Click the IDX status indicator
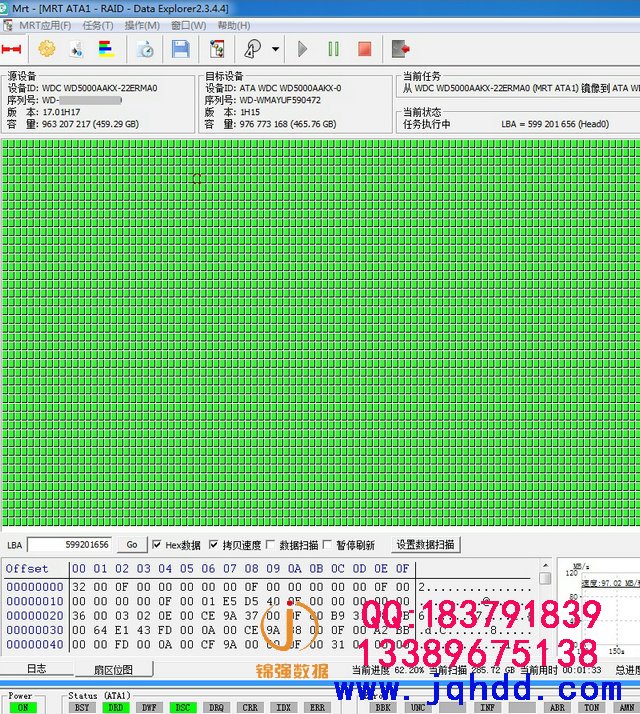 (283, 708)
